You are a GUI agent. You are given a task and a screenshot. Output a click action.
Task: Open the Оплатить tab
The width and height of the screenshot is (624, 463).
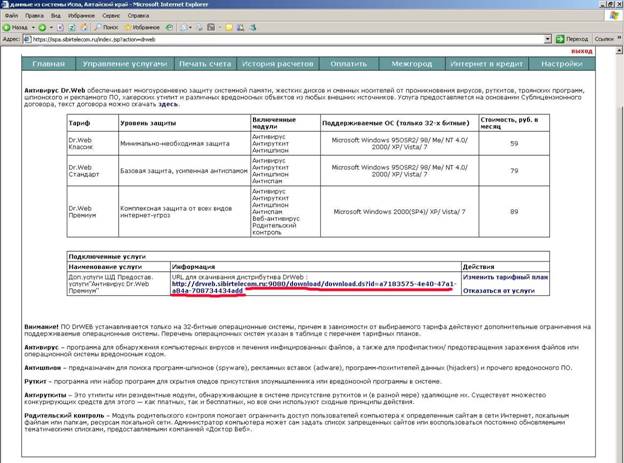(349, 64)
